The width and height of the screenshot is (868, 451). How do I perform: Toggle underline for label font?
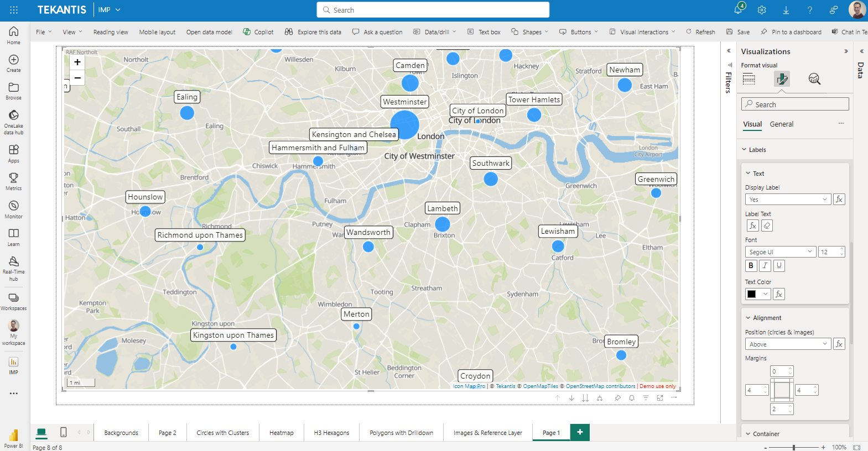coord(779,266)
